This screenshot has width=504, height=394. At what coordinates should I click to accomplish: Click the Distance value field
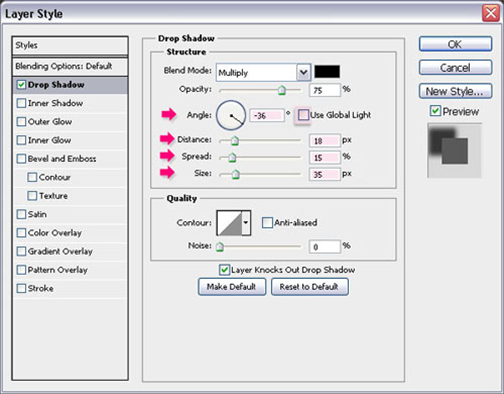[324, 141]
